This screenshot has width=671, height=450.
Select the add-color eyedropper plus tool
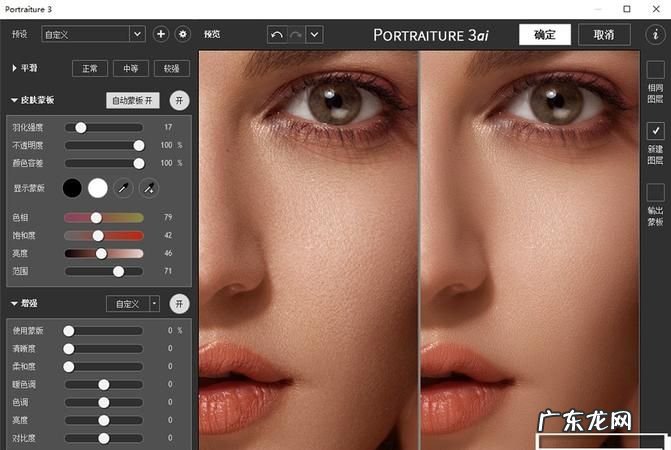pyautogui.click(x=148, y=187)
